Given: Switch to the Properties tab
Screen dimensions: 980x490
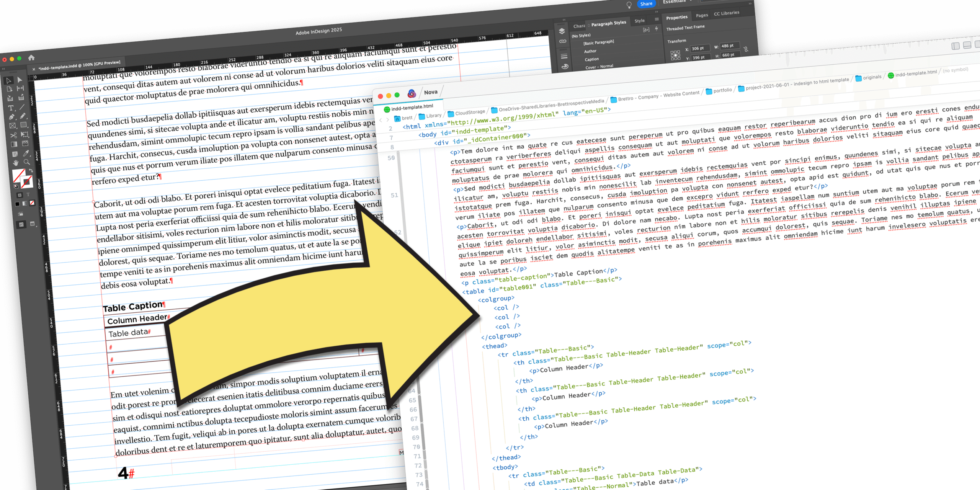Looking at the screenshot, I should click(x=677, y=18).
